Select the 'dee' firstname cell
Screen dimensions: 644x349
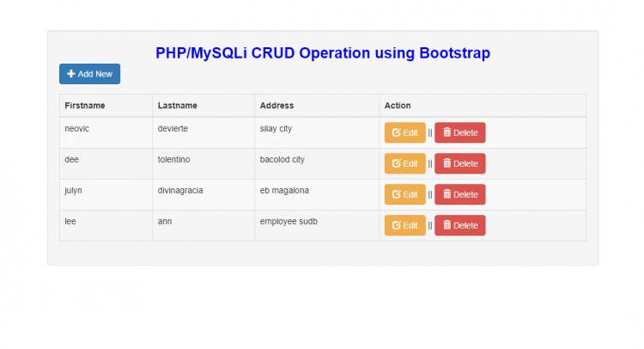point(106,163)
